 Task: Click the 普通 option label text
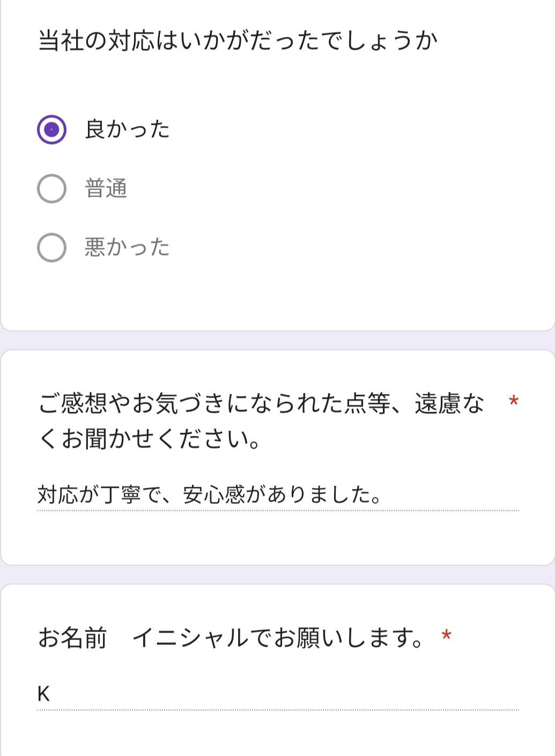106,189
